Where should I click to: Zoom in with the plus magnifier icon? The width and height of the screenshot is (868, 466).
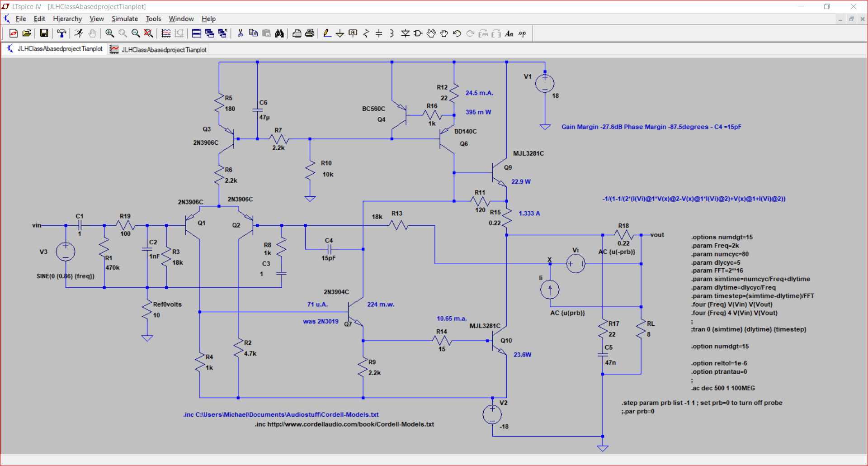pyautogui.click(x=109, y=33)
